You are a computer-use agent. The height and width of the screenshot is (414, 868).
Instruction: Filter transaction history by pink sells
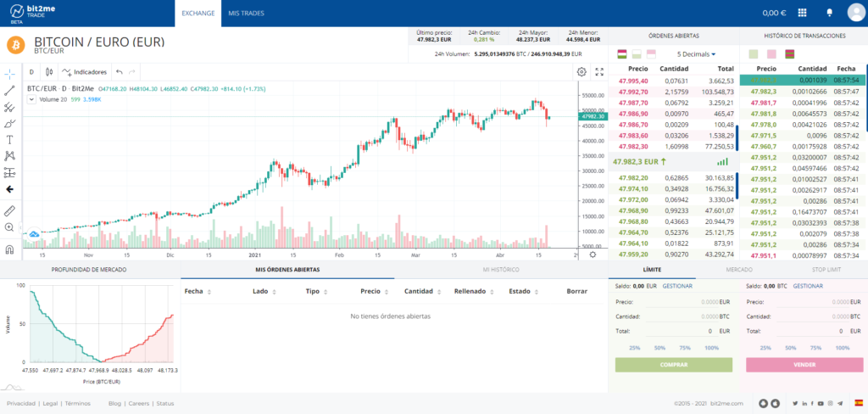pos(771,54)
